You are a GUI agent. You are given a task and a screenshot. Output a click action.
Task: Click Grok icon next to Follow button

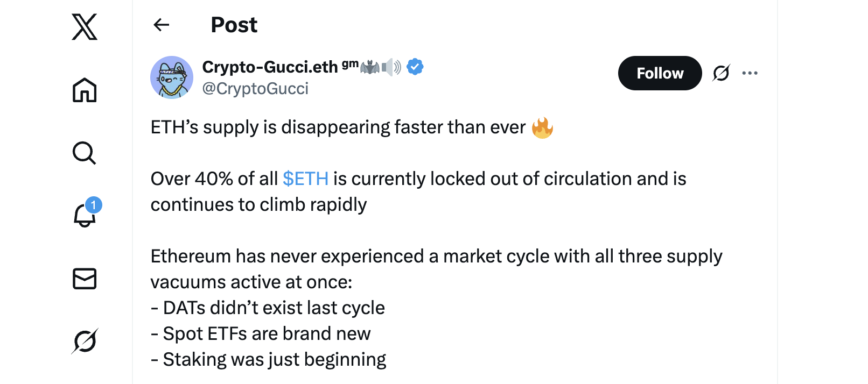point(721,73)
